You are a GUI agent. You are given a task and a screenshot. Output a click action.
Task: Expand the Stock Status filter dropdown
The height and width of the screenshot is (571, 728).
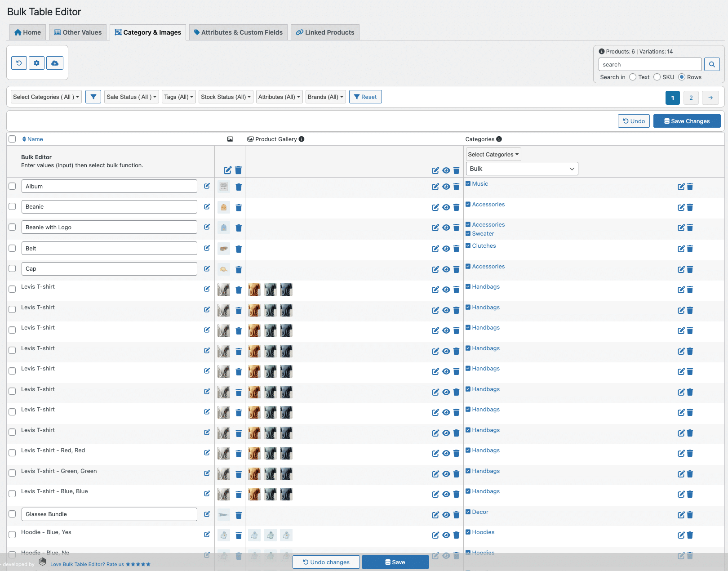tap(226, 97)
